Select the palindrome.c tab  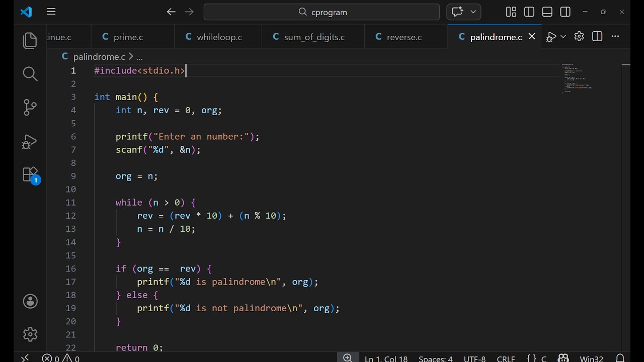496,37
